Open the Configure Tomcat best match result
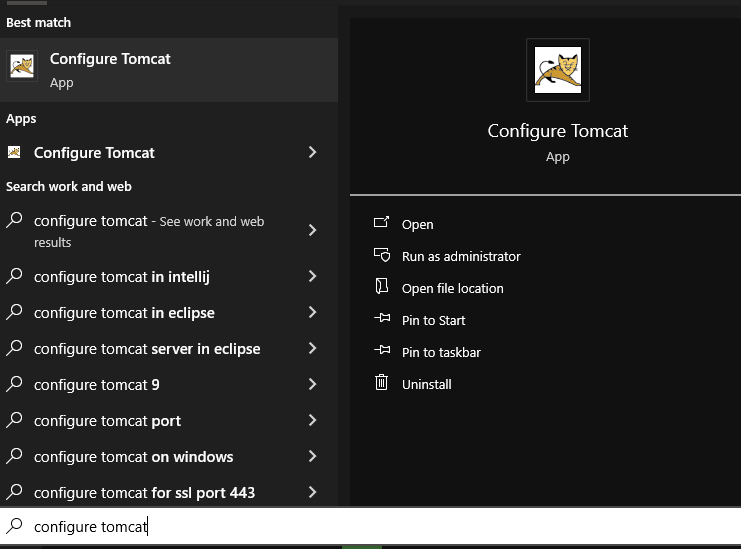Image resolution: width=741 pixels, height=549 pixels. click(x=169, y=70)
